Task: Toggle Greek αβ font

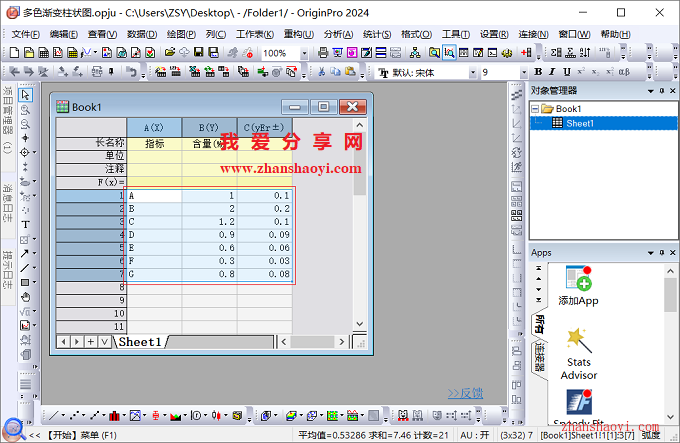Action: pyautogui.click(x=624, y=72)
